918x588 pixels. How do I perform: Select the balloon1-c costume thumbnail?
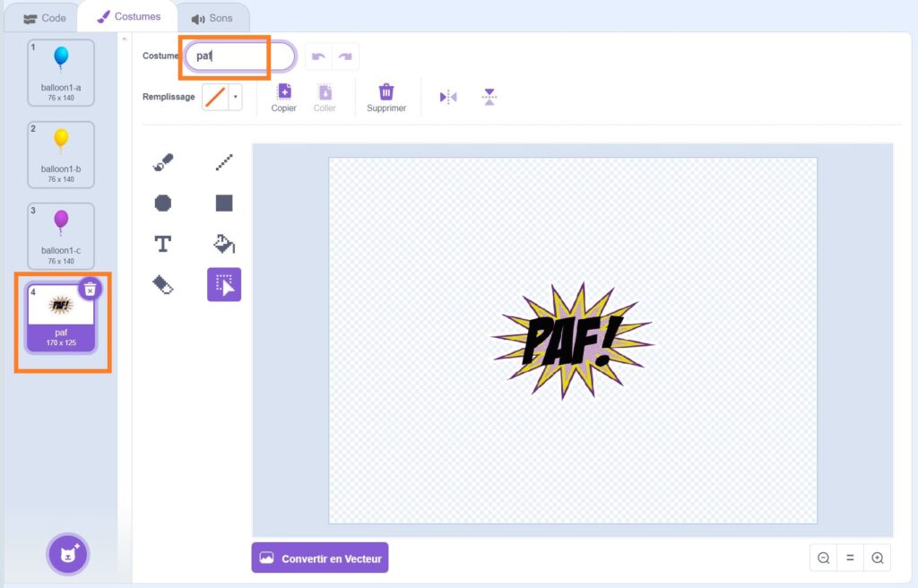point(61,236)
